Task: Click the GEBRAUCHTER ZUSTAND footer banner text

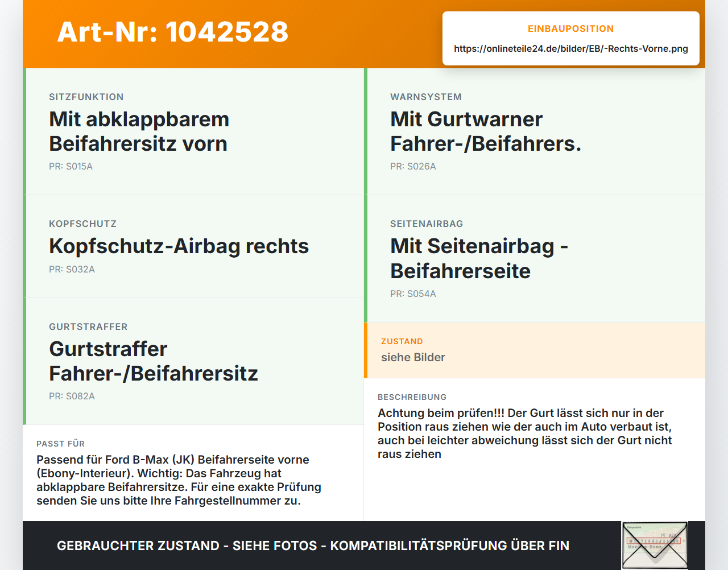Action: point(313,546)
